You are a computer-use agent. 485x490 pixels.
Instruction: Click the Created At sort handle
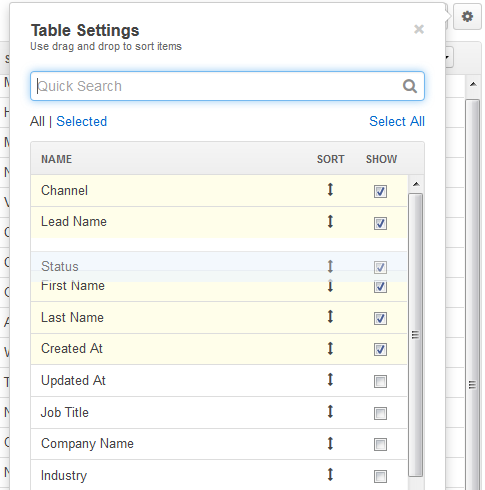pyautogui.click(x=330, y=348)
